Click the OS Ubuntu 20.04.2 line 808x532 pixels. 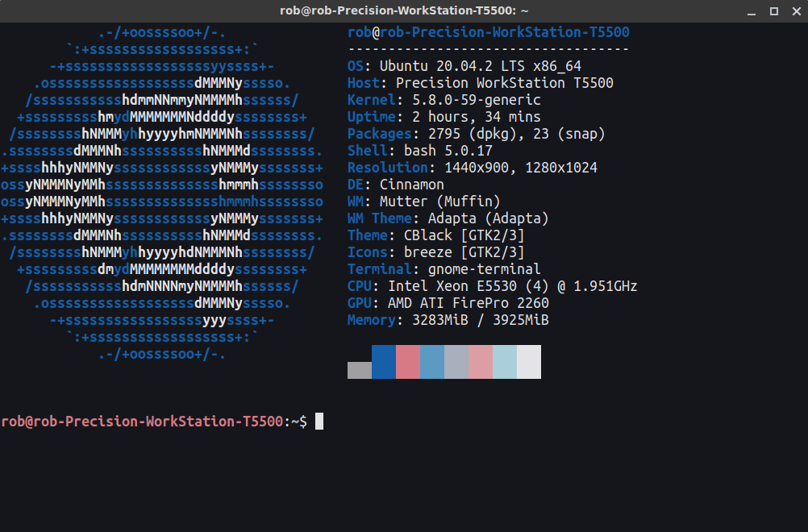point(464,66)
